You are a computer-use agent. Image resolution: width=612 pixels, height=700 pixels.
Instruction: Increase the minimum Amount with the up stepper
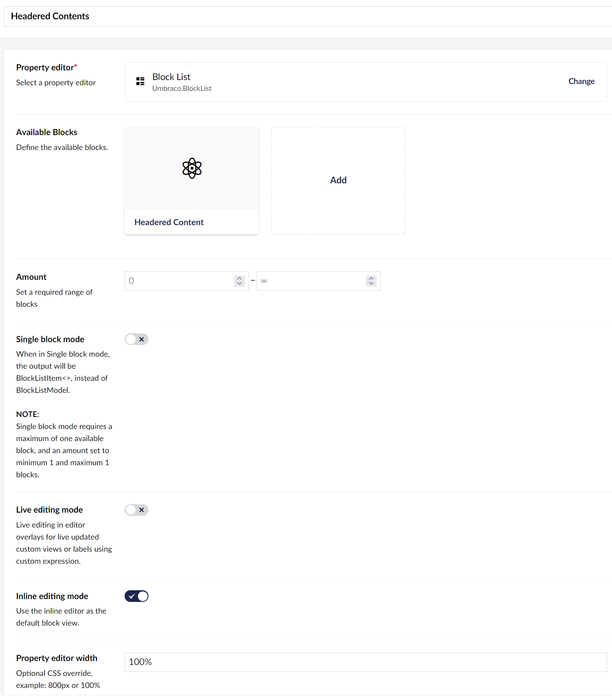pyautogui.click(x=239, y=278)
